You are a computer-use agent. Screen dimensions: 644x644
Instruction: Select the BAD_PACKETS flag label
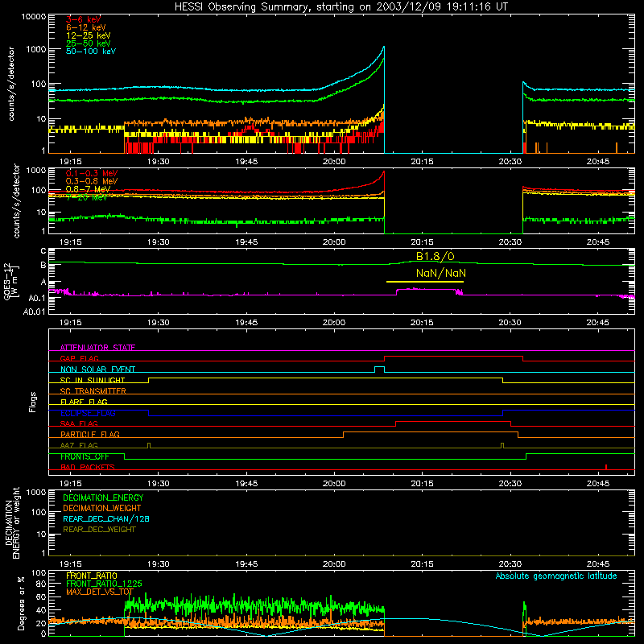[88, 467]
